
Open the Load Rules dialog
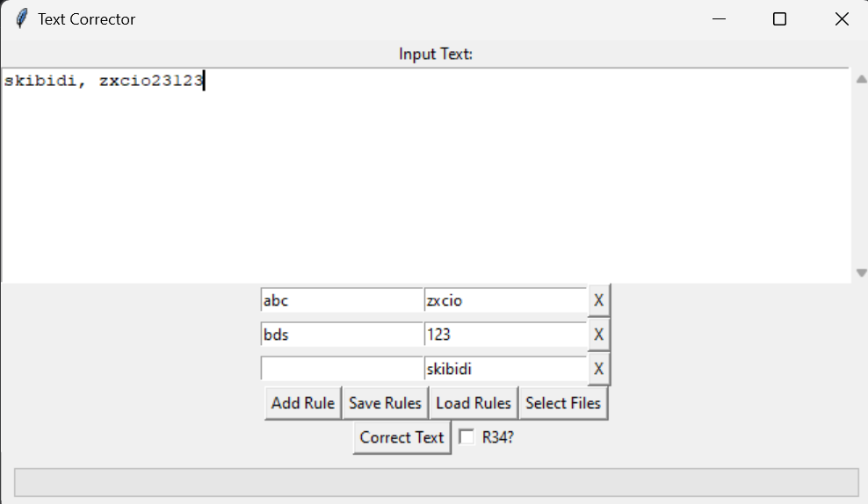tap(473, 403)
